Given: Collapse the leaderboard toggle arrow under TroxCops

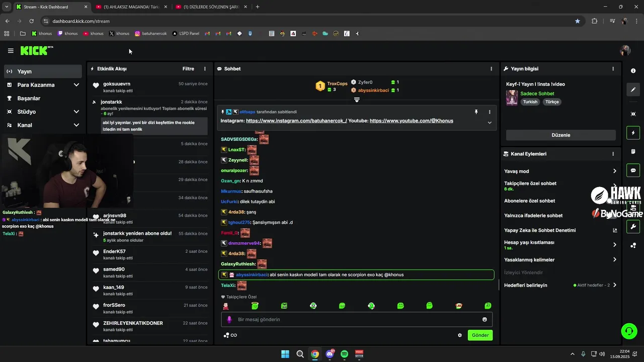Looking at the screenshot, I should click(x=357, y=100).
